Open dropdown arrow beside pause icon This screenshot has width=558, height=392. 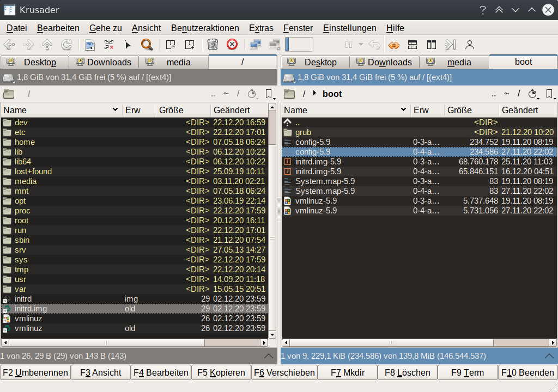coord(361,45)
